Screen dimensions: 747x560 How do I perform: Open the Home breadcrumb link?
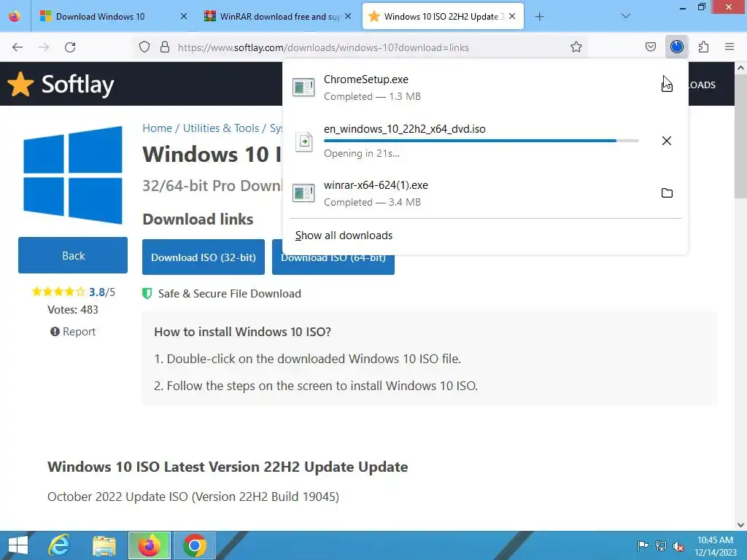(158, 128)
